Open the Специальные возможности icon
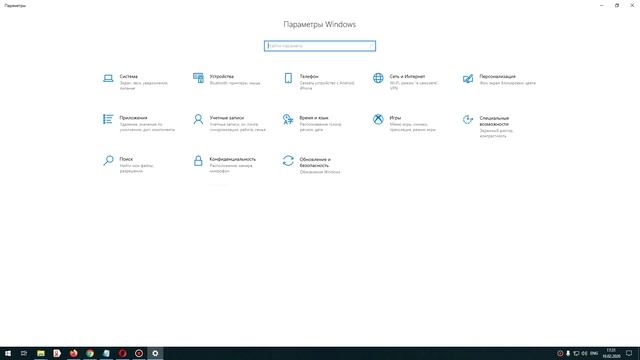Image resolution: width=640 pixels, height=360 pixels. click(468, 120)
